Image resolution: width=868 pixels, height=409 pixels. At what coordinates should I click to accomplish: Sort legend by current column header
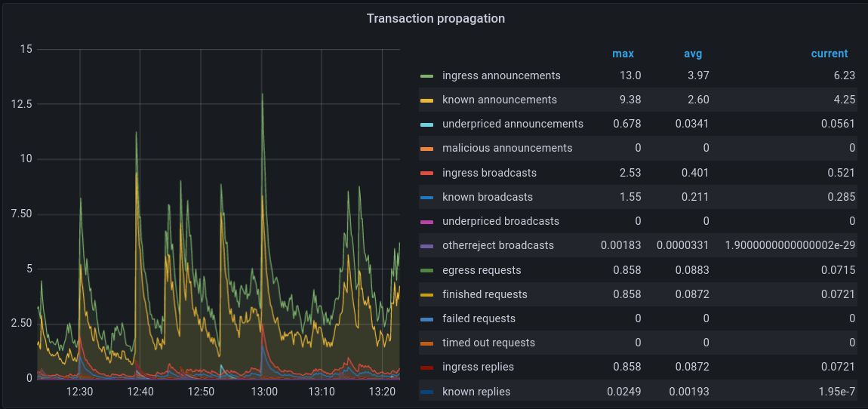point(829,54)
